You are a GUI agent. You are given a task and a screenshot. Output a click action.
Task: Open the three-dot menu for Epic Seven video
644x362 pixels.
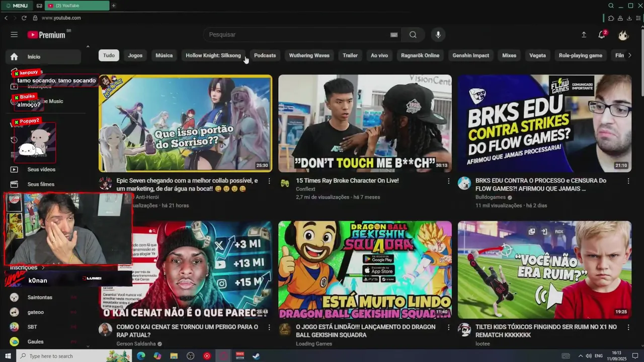click(269, 181)
